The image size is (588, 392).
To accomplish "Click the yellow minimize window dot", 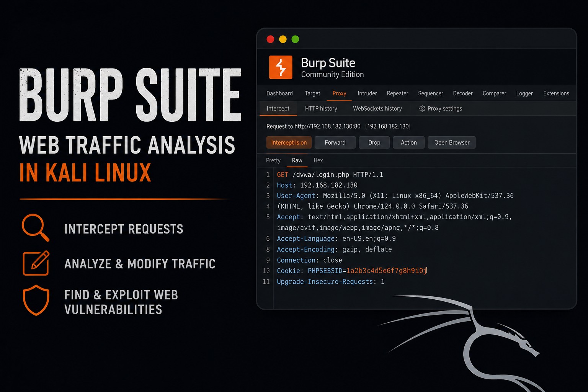I will point(283,39).
